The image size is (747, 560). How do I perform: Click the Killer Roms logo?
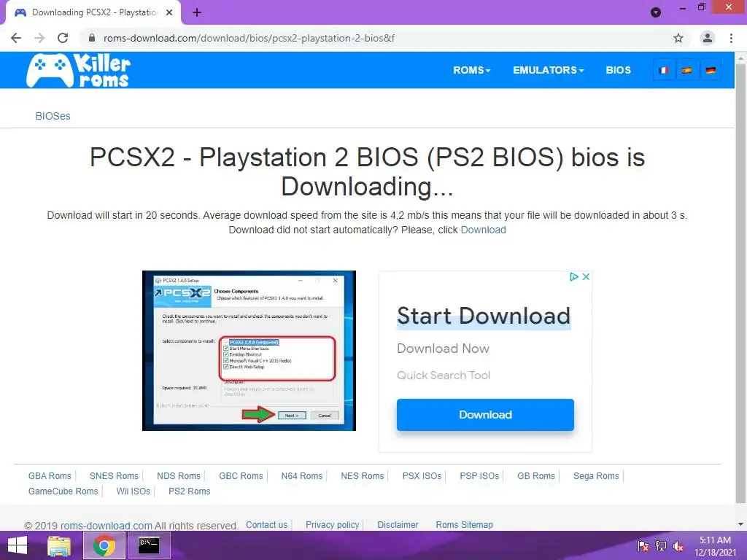tap(79, 70)
